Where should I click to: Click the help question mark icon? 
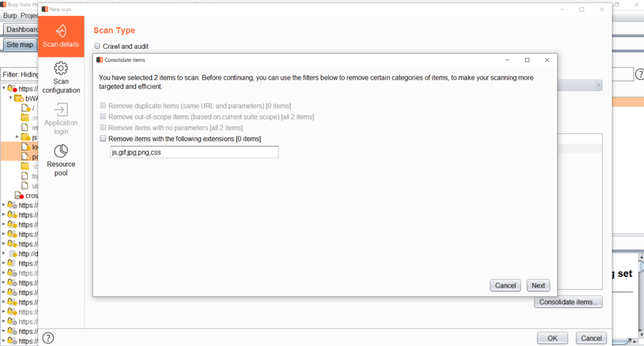pos(48,338)
